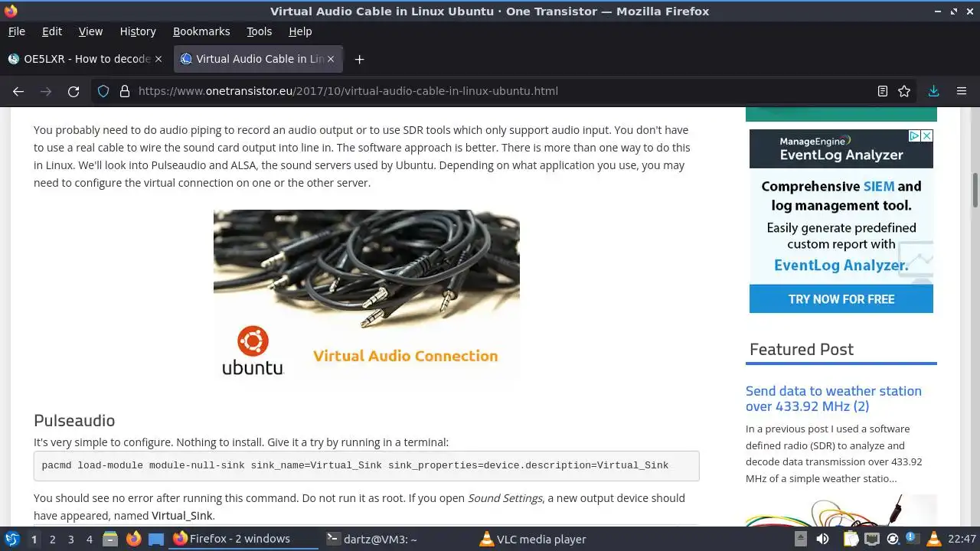980x551 pixels.
Task: Open a new browser tab
Action: (359, 59)
